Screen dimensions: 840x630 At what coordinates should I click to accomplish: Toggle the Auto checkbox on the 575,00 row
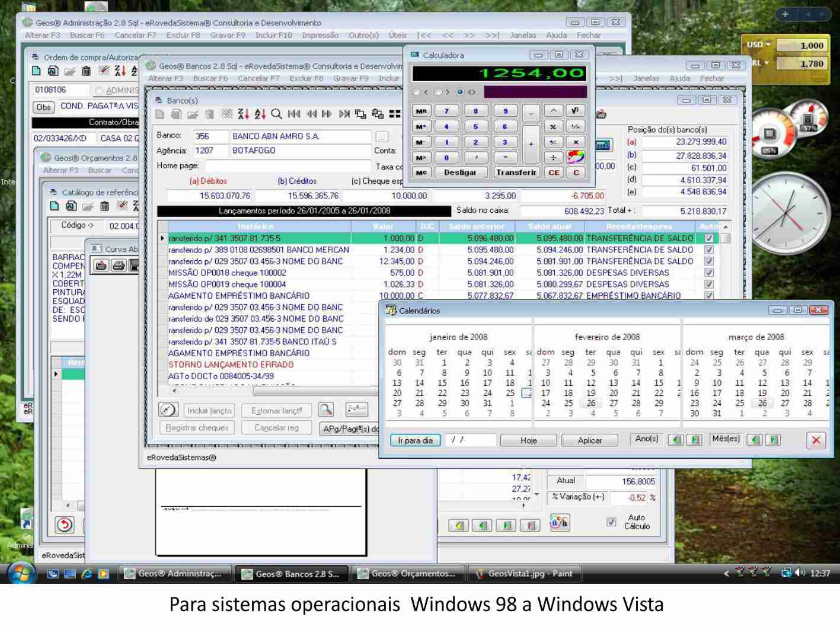coord(708,273)
